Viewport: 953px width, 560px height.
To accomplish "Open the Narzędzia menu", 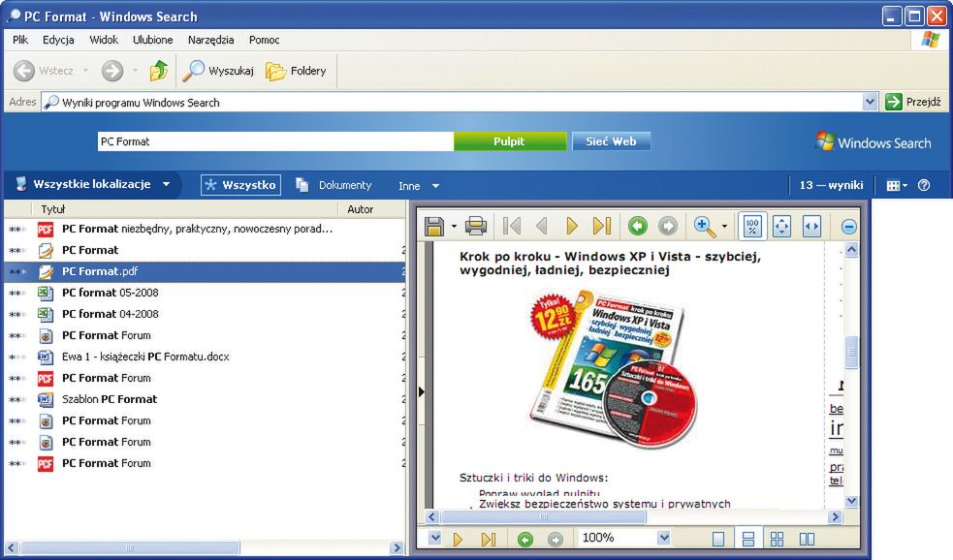I will (x=211, y=40).
